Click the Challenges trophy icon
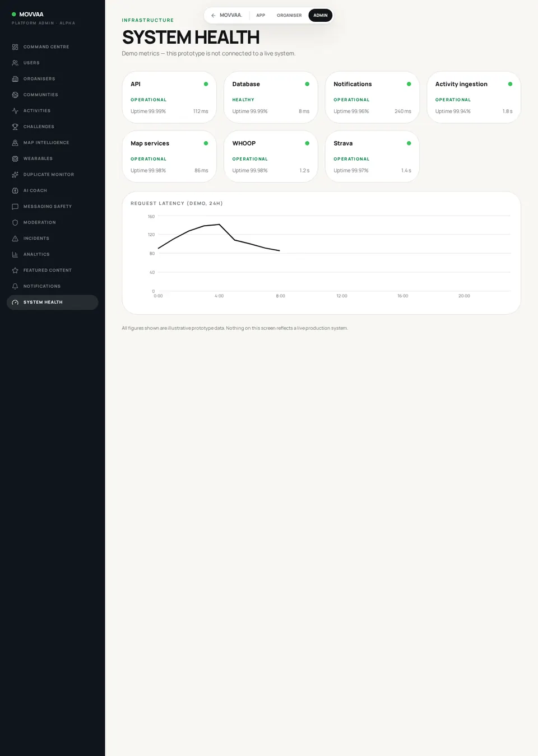The width and height of the screenshot is (538, 756). click(x=15, y=127)
